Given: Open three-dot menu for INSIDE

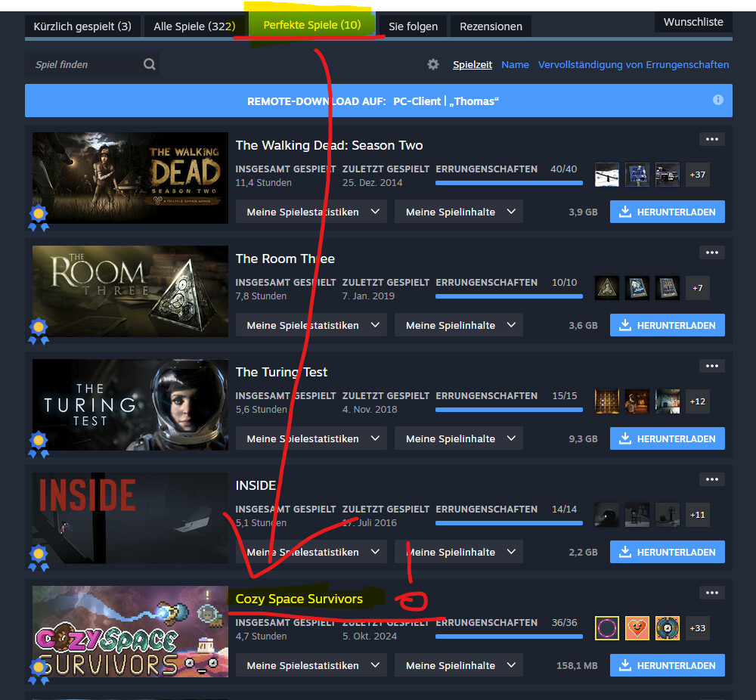Looking at the screenshot, I should point(711,479).
